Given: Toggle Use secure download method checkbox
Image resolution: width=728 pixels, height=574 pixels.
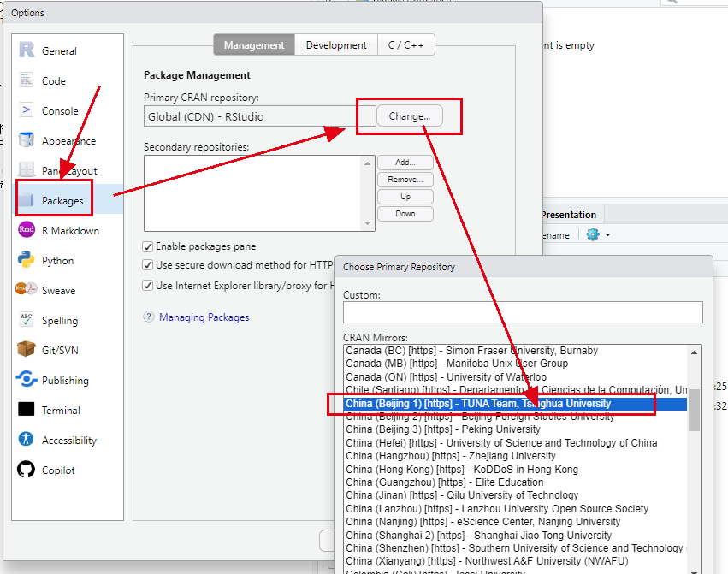Looking at the screenshot, I should pos(148,265).
